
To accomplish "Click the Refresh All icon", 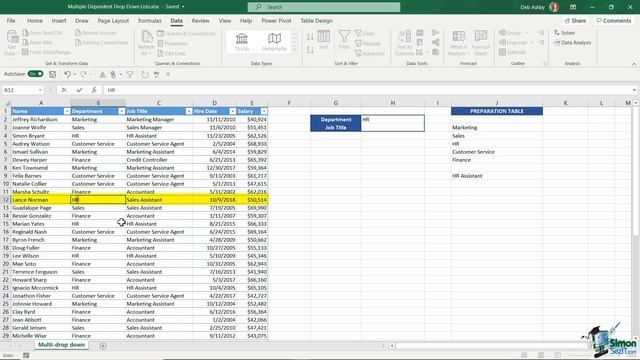I will [x=146, y=42].
